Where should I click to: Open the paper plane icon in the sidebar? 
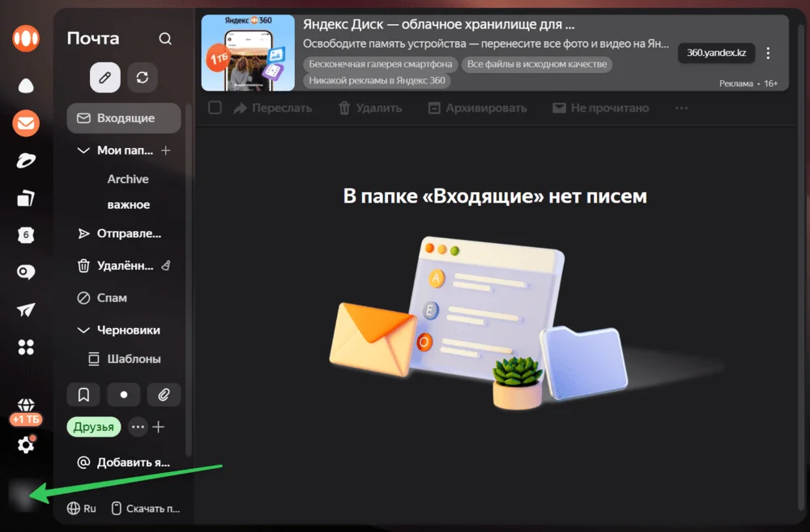click(x=26, y=309)
